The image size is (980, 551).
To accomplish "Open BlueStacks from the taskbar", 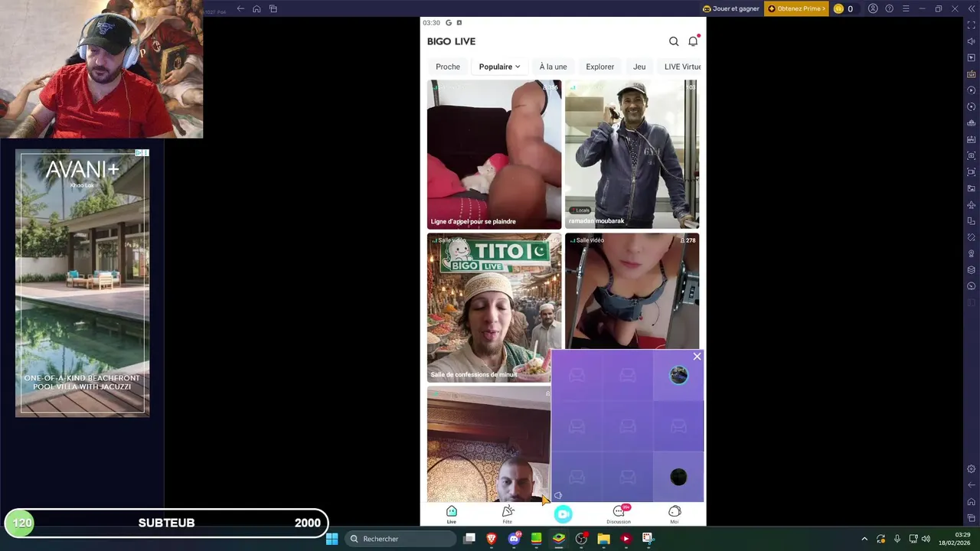I will pos(559,539).
